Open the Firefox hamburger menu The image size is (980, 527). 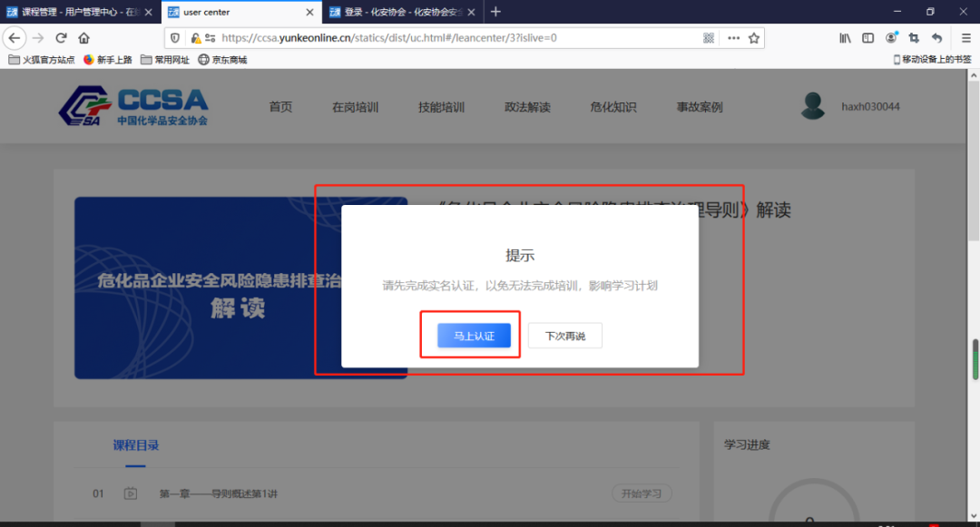click(965, 38)
